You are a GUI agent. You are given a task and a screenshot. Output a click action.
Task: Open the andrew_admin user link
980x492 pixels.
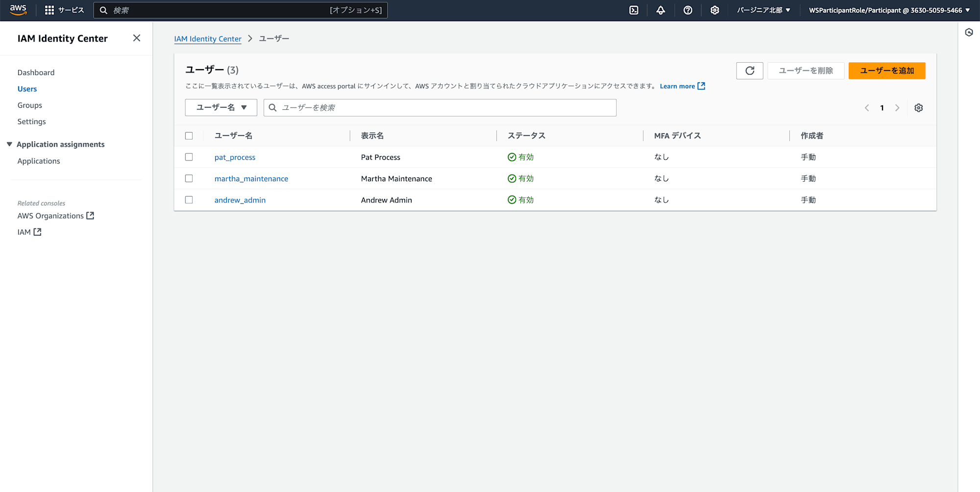point(240,200)
